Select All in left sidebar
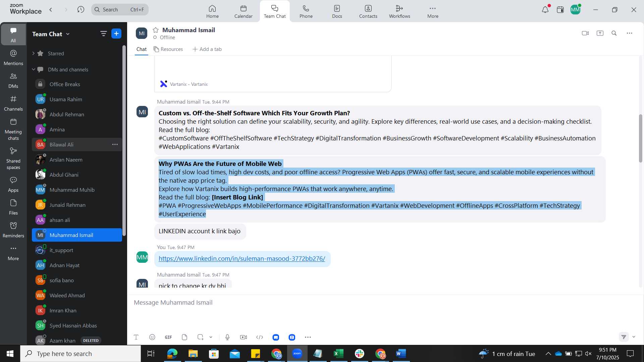644x362 pixels. tap(13, 35)
